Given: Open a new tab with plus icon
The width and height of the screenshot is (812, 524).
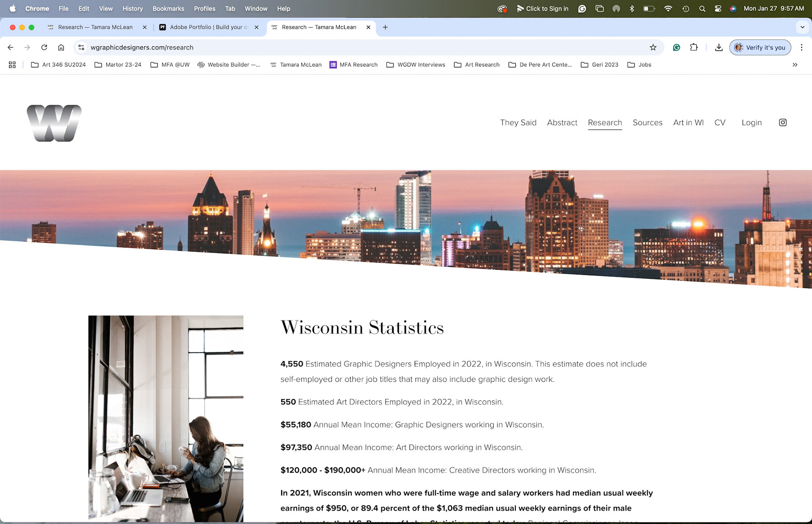Looking at the screenshot, I should click(x=385, y=27).
